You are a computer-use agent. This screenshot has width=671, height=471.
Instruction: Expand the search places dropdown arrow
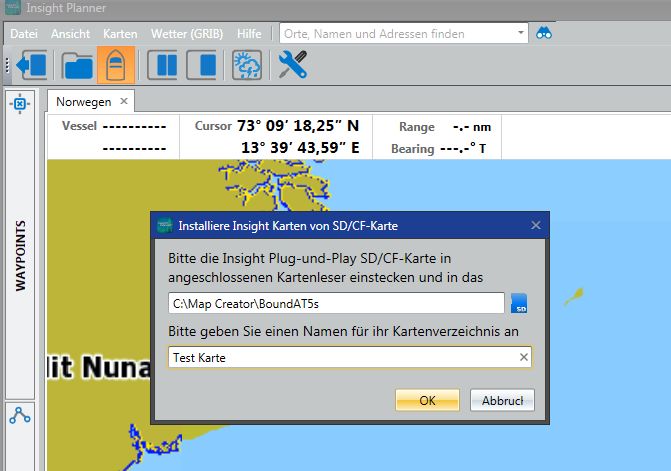(521, 33)
